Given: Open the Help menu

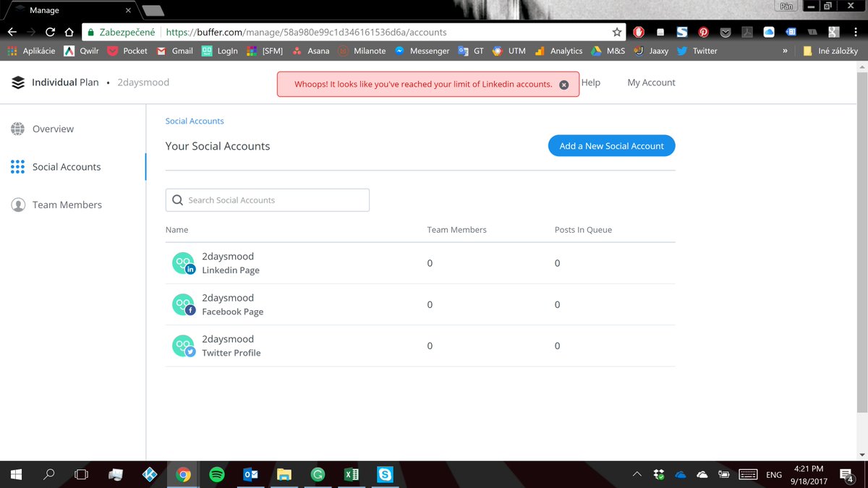Looking at the screenshot, I should point(591,82).
